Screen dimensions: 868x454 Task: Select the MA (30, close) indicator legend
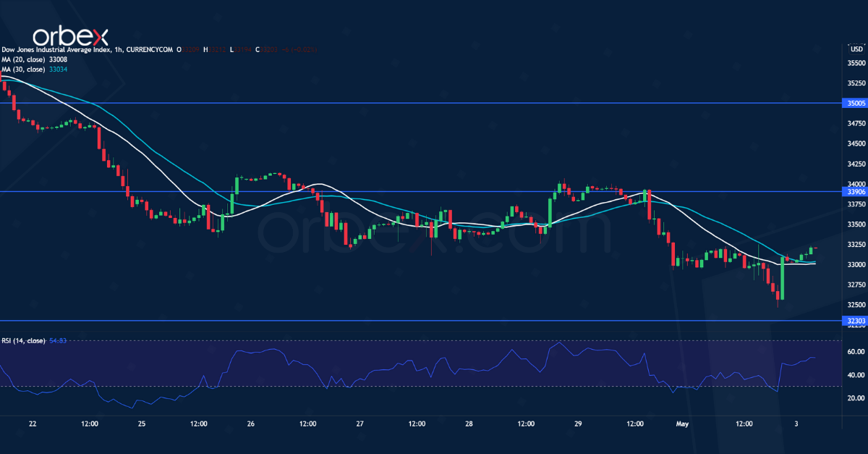coord(22,69)
